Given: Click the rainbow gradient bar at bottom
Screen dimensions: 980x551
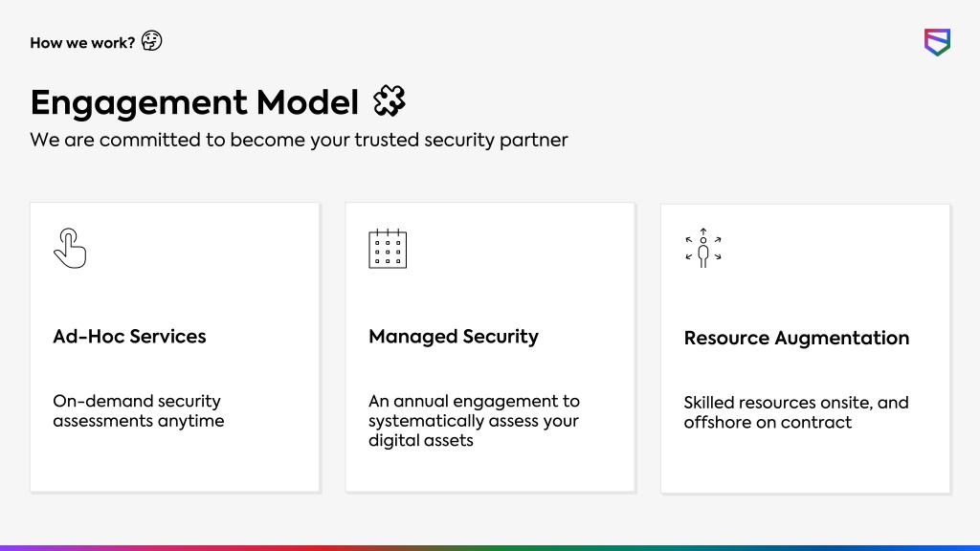Looking at the screenshot, I should pos(490,548).
